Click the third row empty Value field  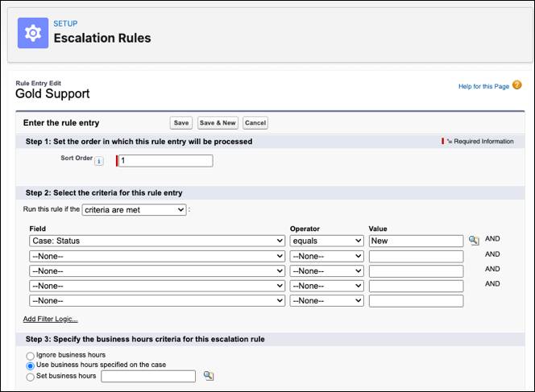pos(416,271)
